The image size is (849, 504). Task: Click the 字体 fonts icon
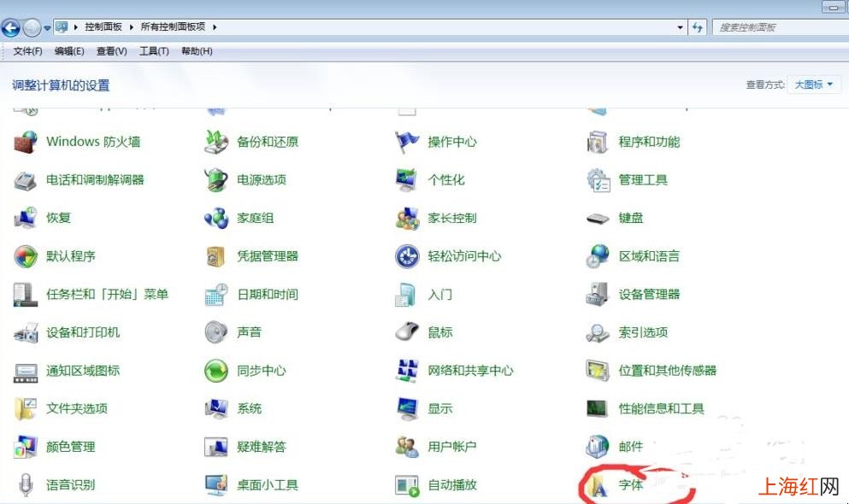click(598, 485)
